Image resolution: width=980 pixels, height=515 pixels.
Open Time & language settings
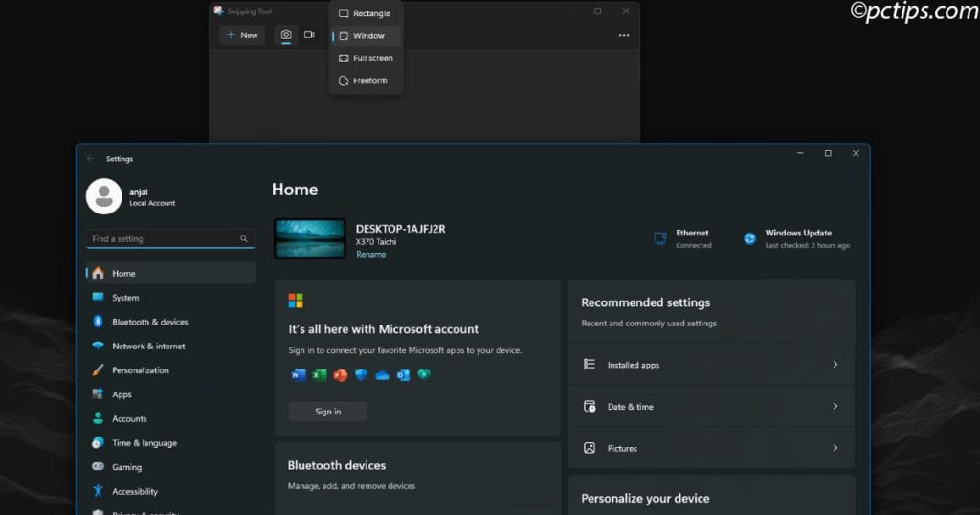pos(170,443)
